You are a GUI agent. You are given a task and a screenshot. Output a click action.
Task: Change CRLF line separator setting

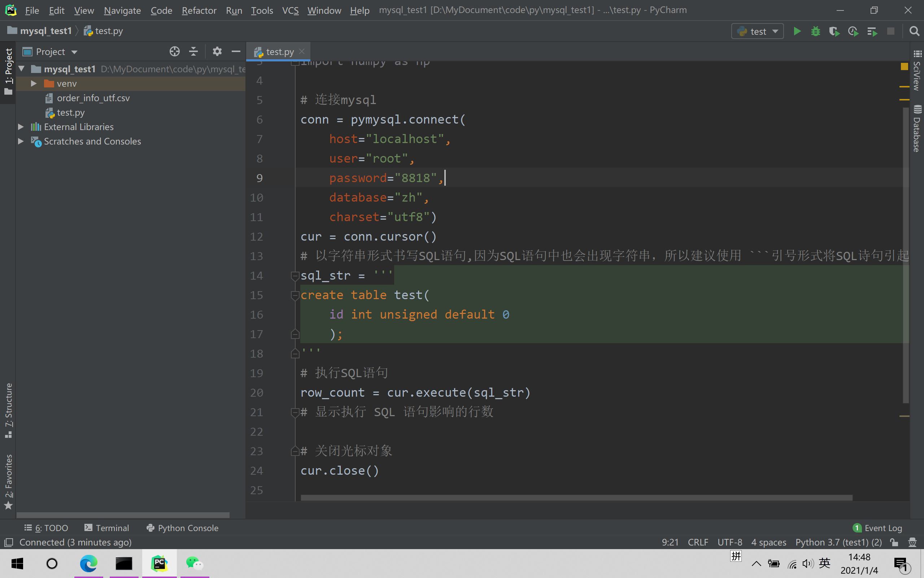point(698,542)
